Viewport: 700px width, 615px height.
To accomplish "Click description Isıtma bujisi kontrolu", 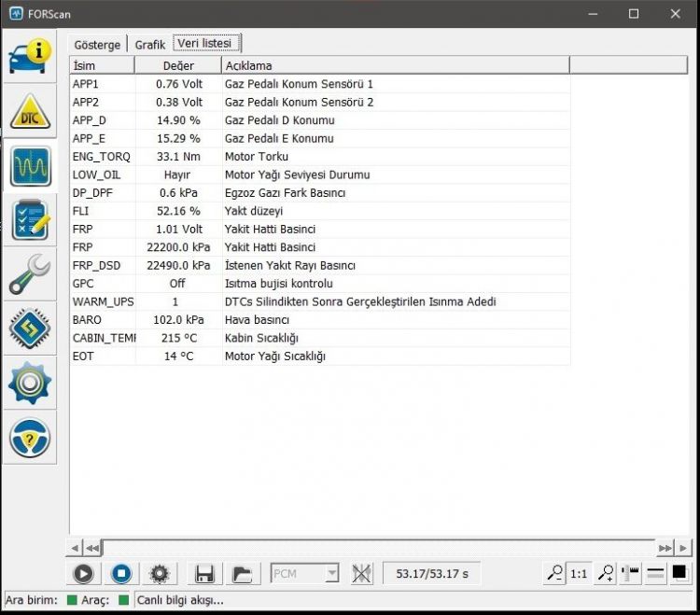I will click(278, 284).
